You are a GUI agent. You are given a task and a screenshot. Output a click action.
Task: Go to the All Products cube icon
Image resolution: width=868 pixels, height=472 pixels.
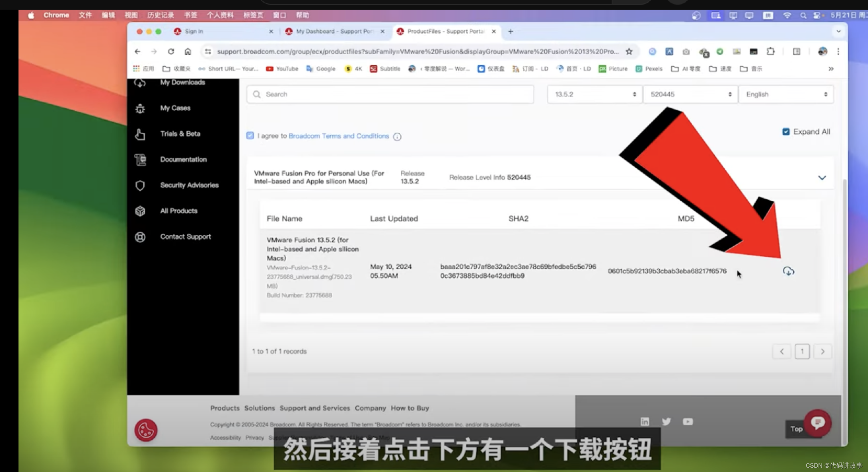click(140, 211)
